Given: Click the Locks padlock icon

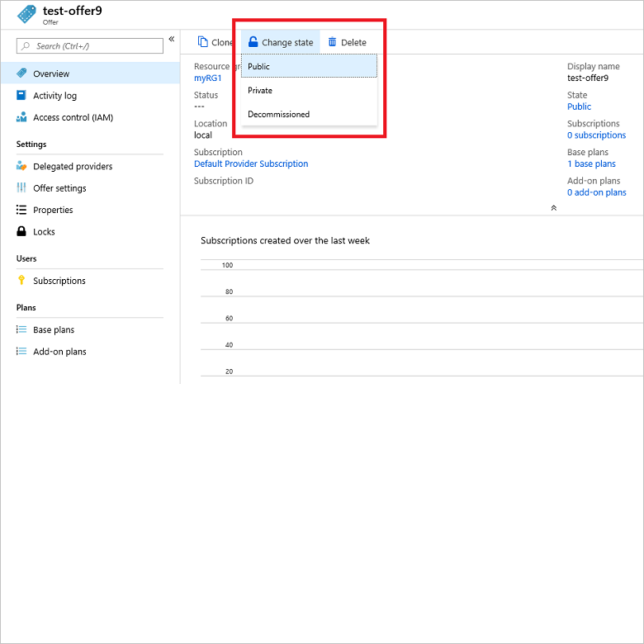Looking at the screenshot, I should (x=21, y=231).
